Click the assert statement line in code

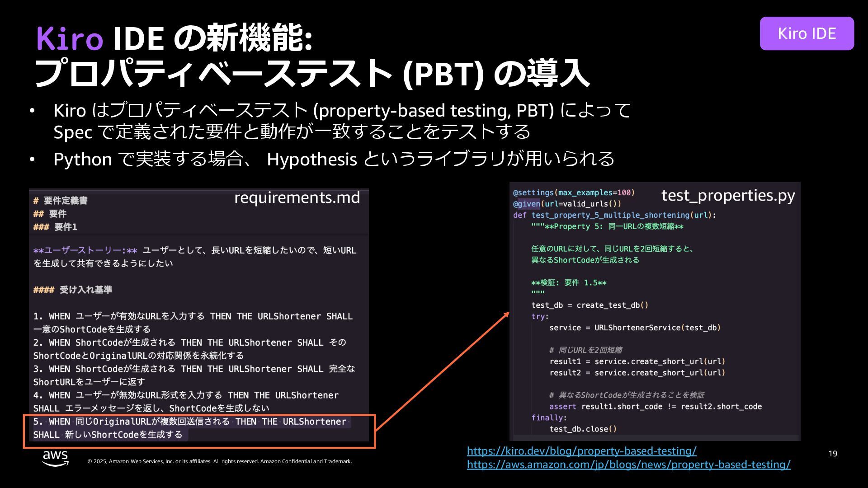pos(655,407)
